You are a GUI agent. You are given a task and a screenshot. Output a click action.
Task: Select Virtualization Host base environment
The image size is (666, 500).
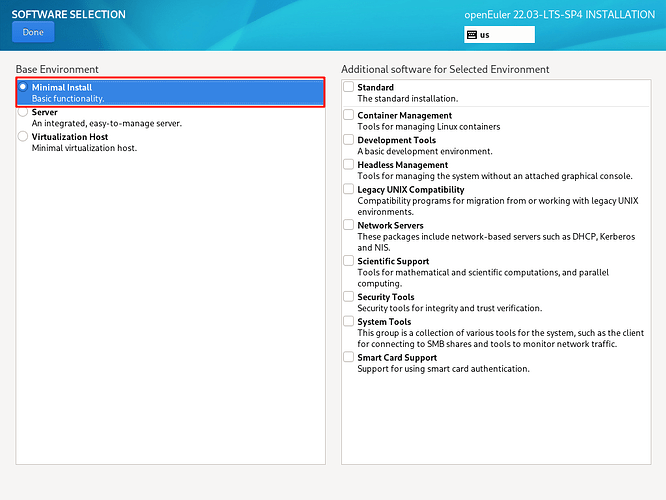23,137
